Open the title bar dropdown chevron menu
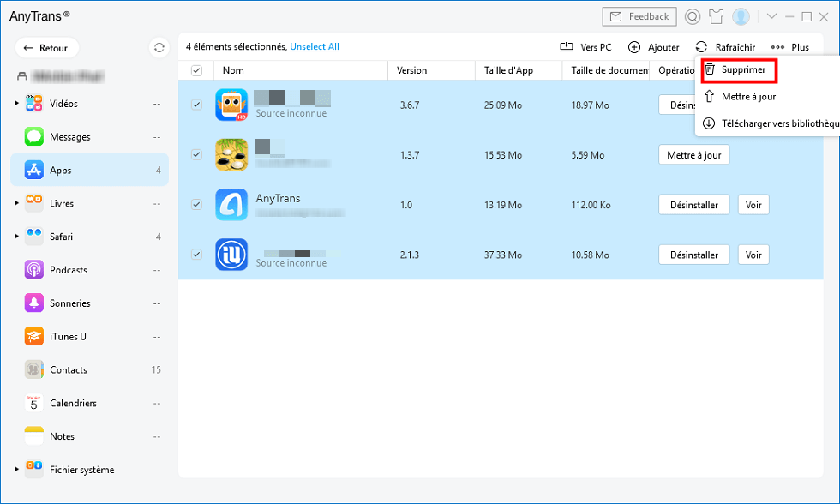 pos(771,16)
